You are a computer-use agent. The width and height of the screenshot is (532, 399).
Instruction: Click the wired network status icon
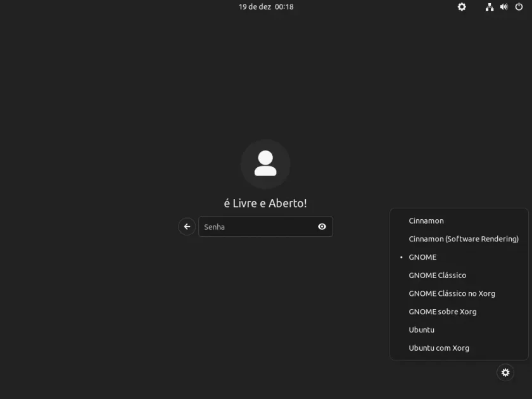(x=489, y=7)
